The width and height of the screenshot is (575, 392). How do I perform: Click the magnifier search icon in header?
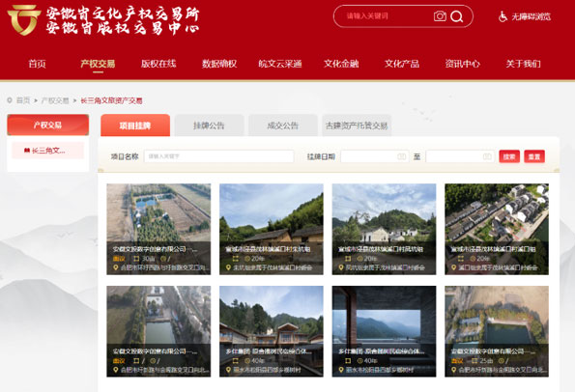[x=456, y=16]
